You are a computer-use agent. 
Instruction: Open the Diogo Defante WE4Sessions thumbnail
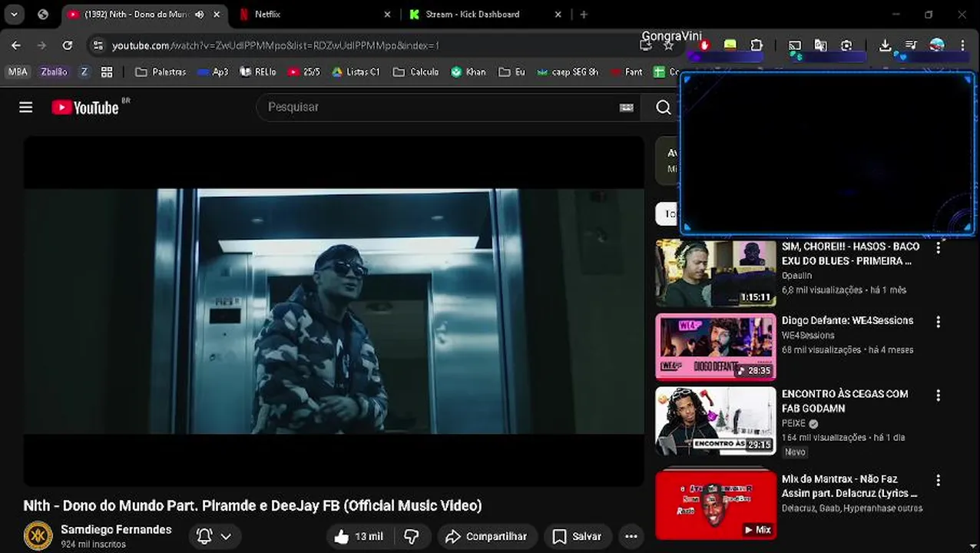(716, 346)
